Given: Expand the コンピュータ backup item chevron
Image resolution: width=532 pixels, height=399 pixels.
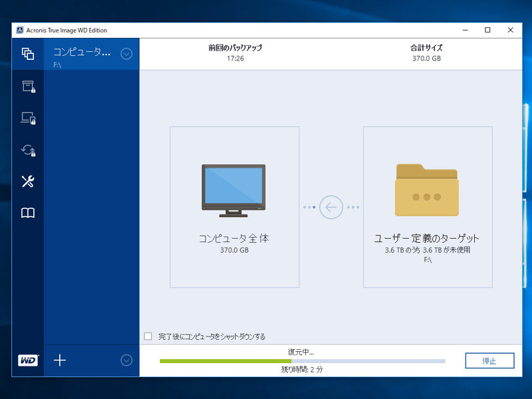Looking at the screenshot, I should (x=126, y=54).
